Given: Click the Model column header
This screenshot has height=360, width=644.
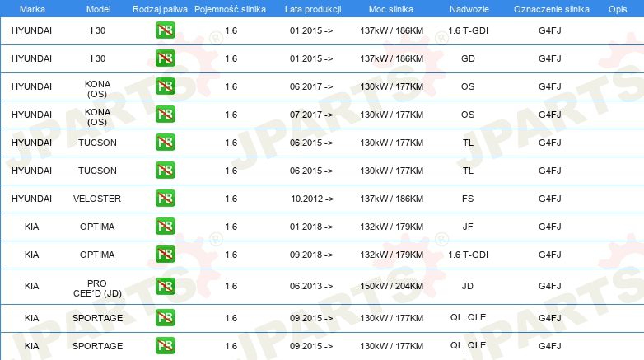Looking at the screenshot, I should coord(98,9).
